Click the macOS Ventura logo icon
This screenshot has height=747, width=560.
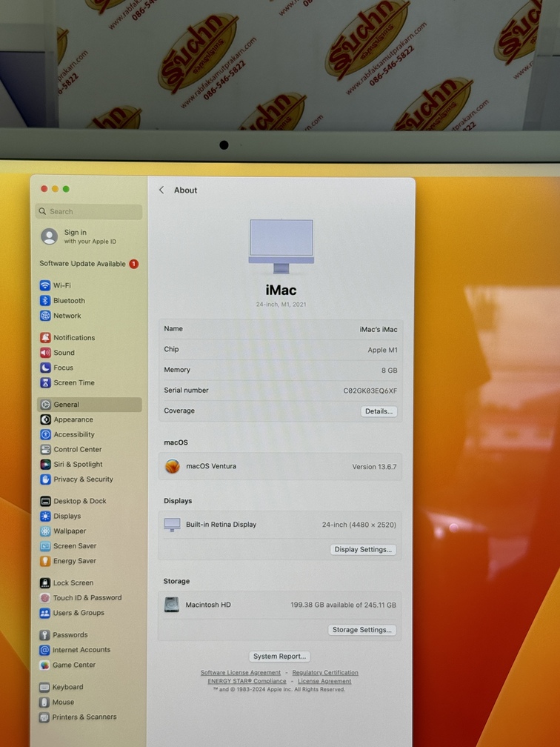(x=173, y=466)
